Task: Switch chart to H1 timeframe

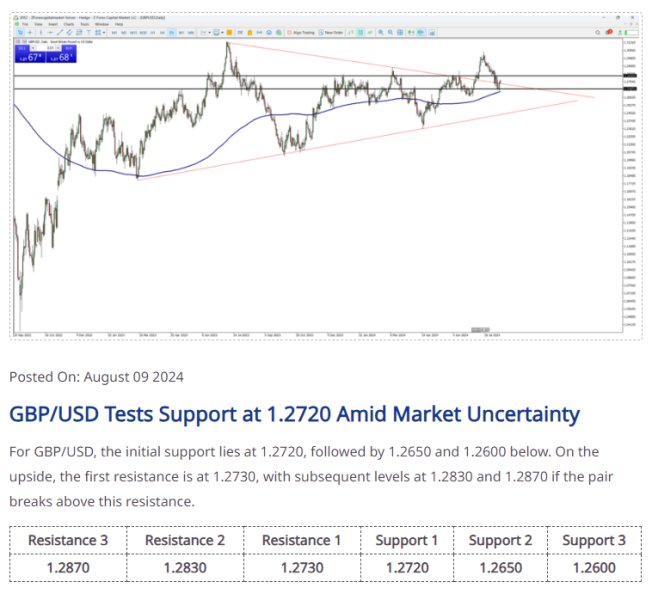Action: tap(153, 32)
